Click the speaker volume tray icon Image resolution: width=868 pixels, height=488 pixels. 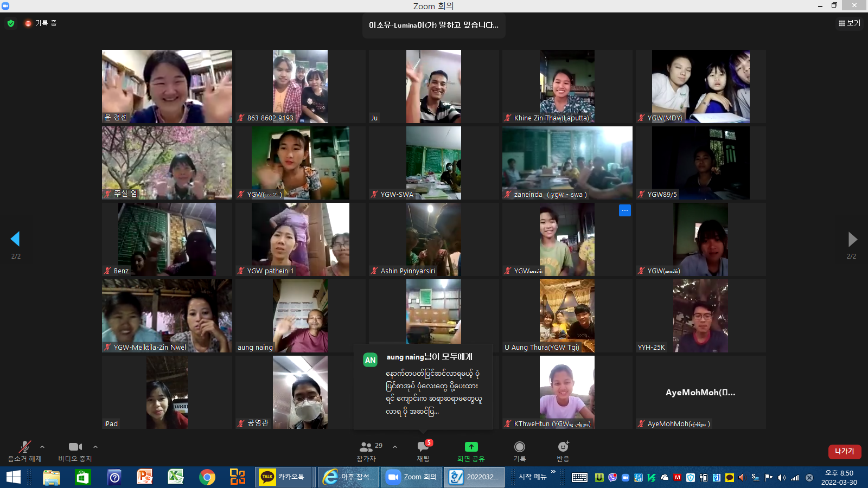tap(781, 478)
